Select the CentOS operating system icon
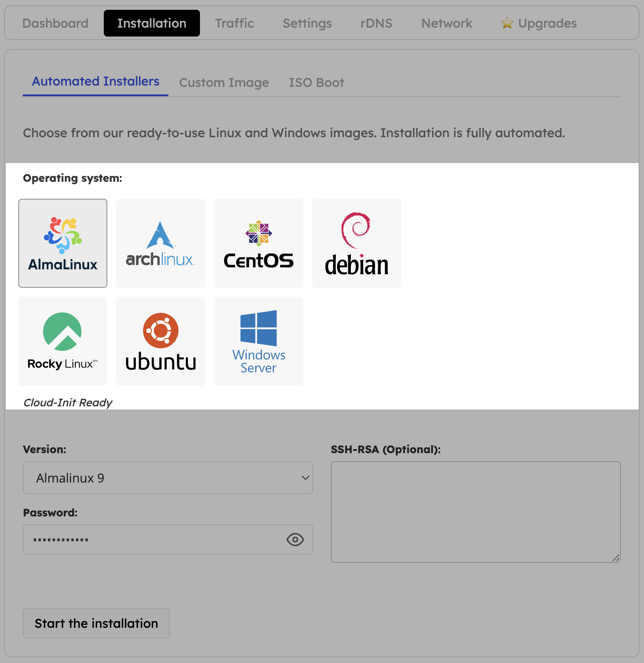The height and width of the screenshot is (663, 644). [x=258, y=243]
